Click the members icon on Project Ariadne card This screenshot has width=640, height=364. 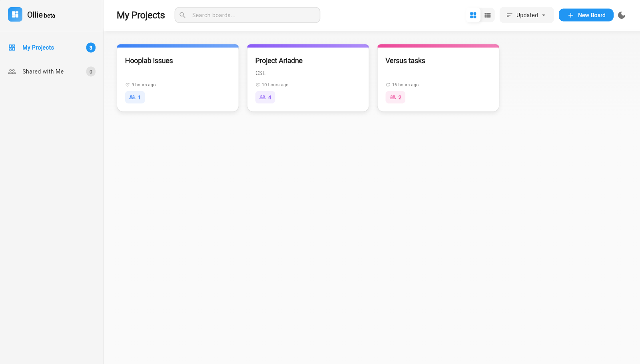pos(263,97)
